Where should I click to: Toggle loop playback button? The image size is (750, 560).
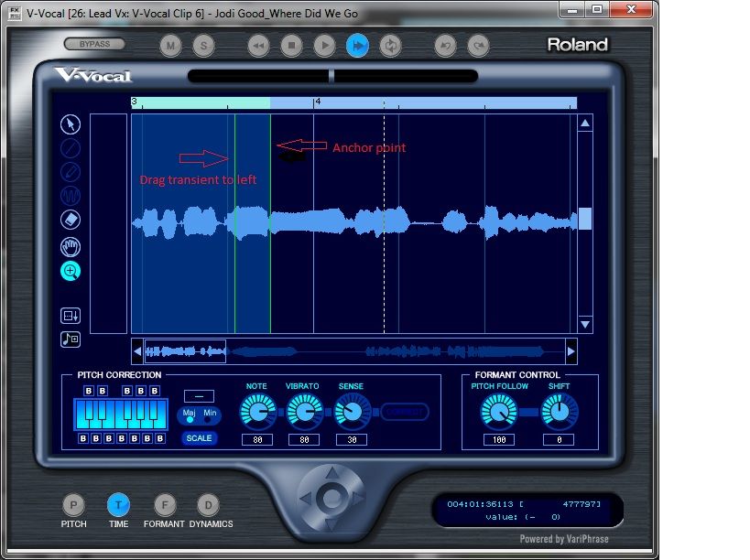[391, 45]
